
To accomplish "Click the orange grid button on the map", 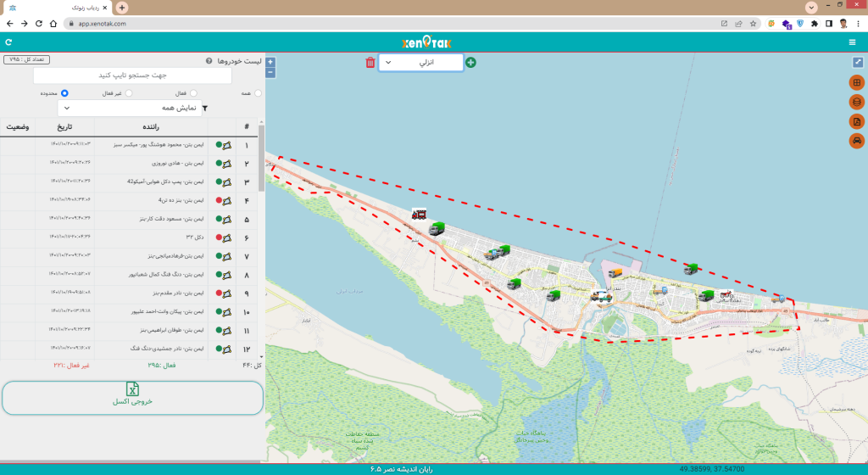I will tap(856, 82).
